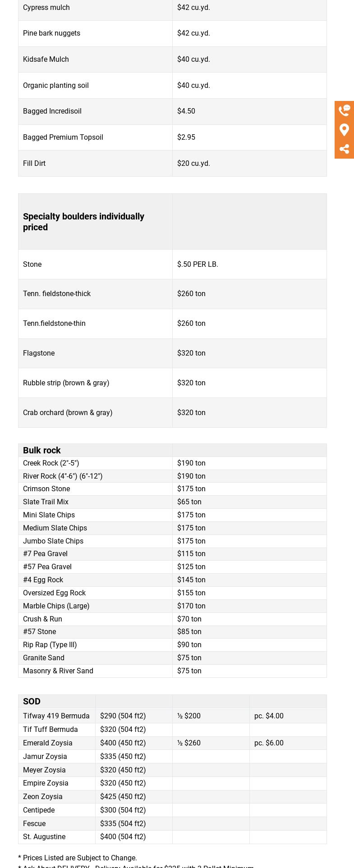The height and width of the screenshot is (868, 354).
Task: Click the St. Augustine row label
Action: 44,836
